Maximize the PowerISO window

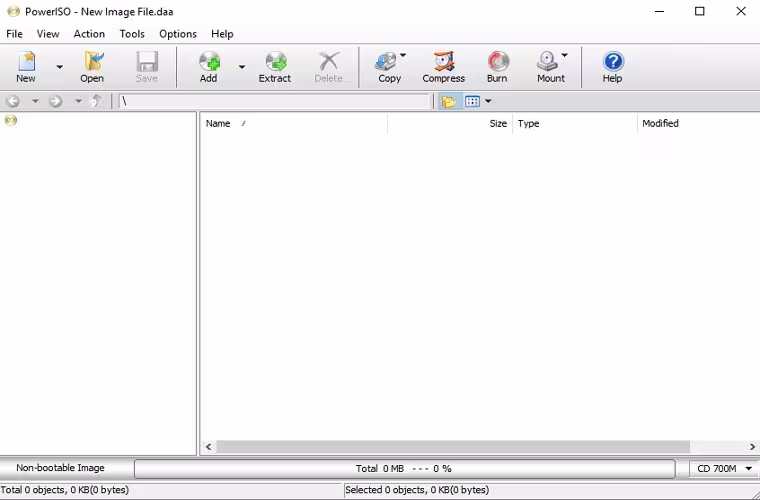click(700, 11)
